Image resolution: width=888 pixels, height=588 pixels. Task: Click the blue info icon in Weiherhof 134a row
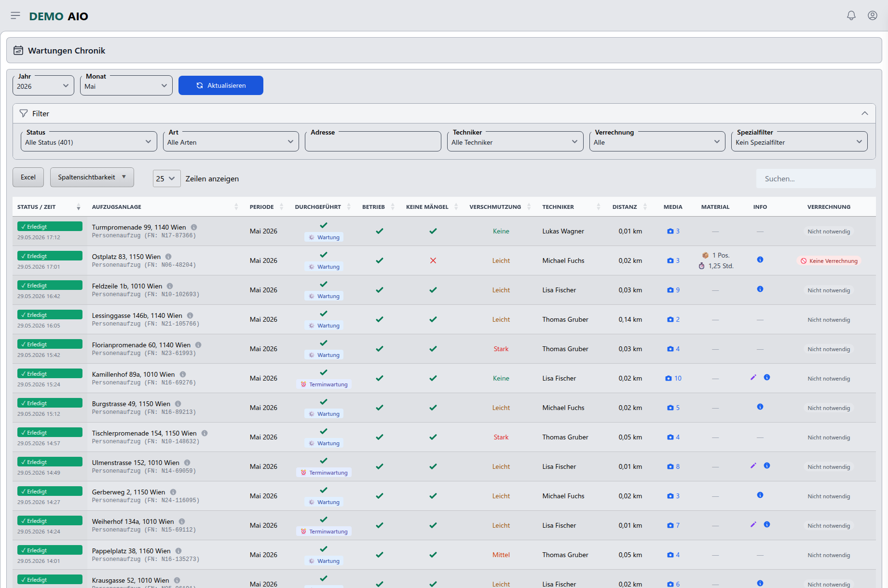point(767,524)
